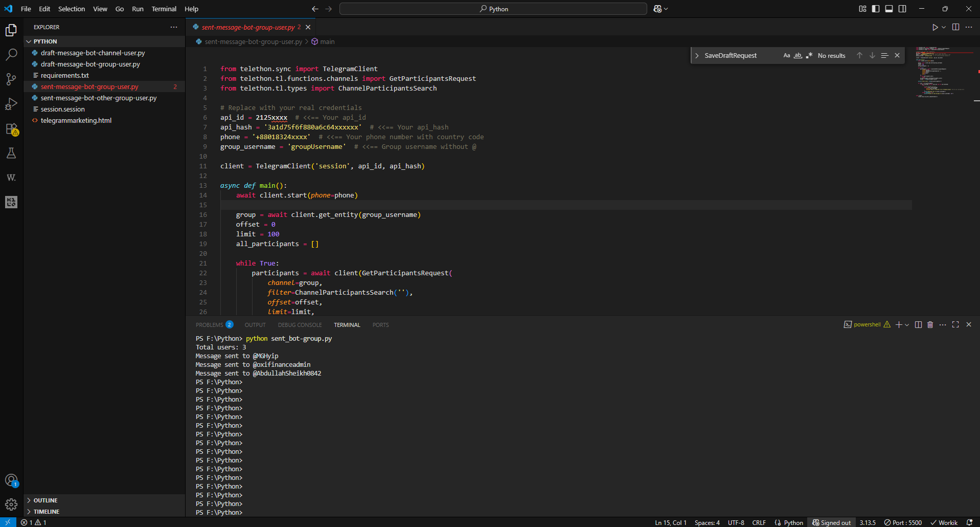Open the Manage gear settings
The width and height of the screenshot is (980, 527).
[x=11, y=504]
